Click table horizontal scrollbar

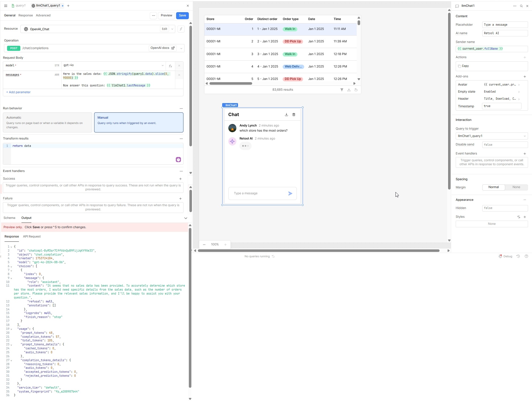tap(231, 84)
